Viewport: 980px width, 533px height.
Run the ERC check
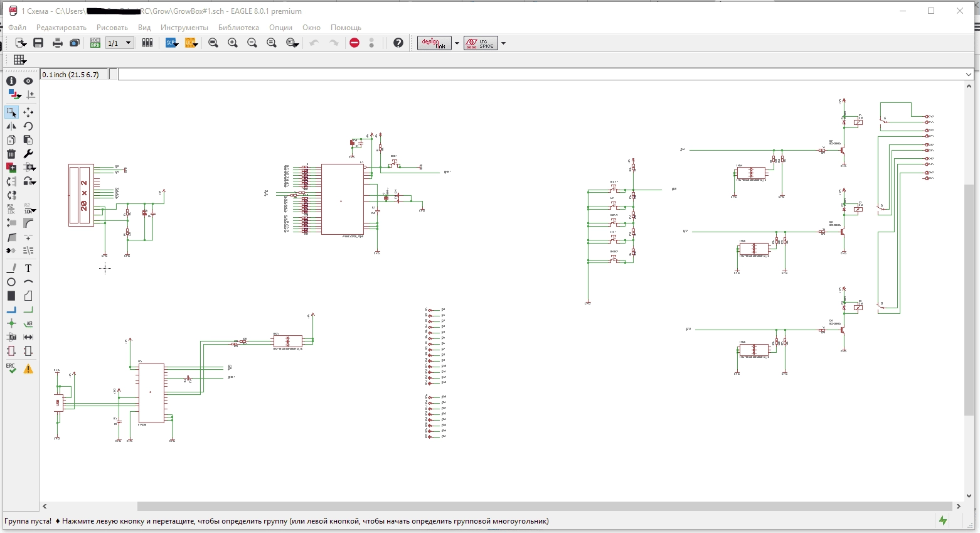point(11,369)
